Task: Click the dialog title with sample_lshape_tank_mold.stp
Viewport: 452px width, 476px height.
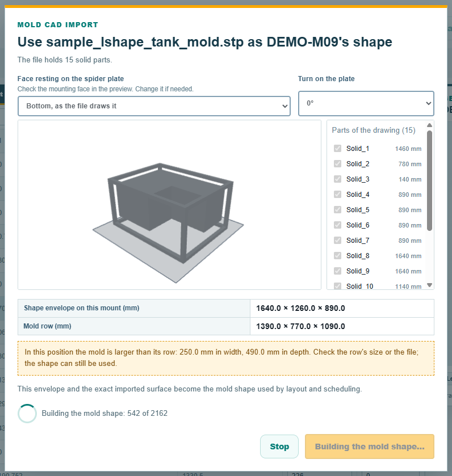Action: (205, 42)
